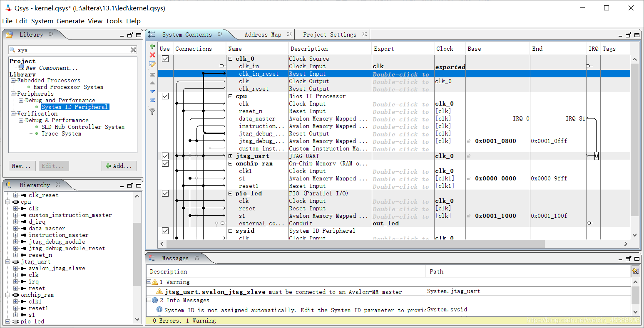Open the System menu
Viewport: 644px width, 328px height.
click(x=42, y=21)
